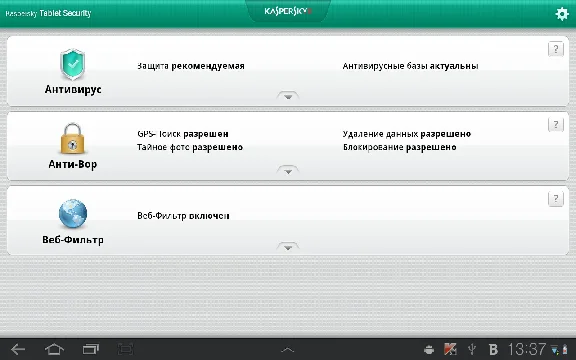This screenshot has width=576, height=360.
Task: Tap the screenshot capture icon in navigation bar
Action: pyautogui.click(x=126, y=349)
